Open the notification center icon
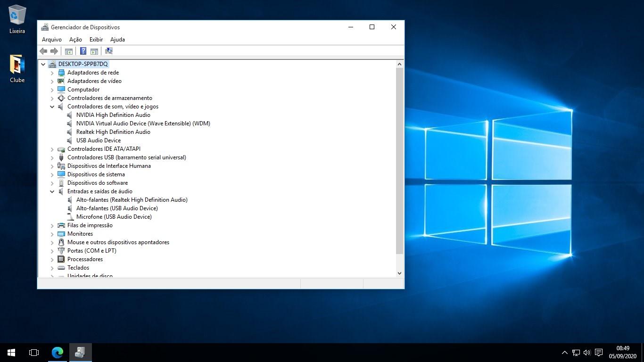Image resolution: width=644 pixels, height=362 pixels. 599,353
